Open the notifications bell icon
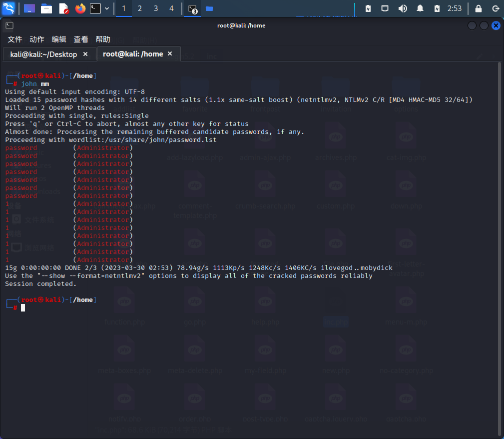This screenshot has width=504, height=439. pos(420,8)
